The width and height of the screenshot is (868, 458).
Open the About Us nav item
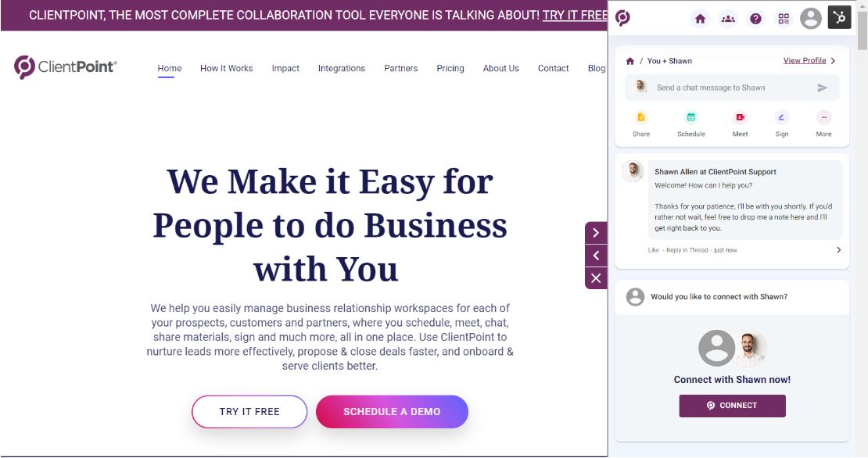tap(501, 69)
